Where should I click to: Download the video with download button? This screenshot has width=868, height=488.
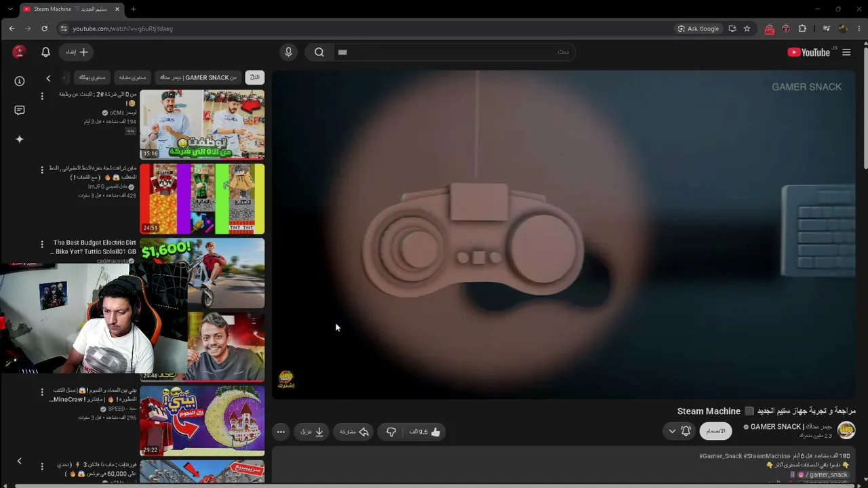coord(312,432)
